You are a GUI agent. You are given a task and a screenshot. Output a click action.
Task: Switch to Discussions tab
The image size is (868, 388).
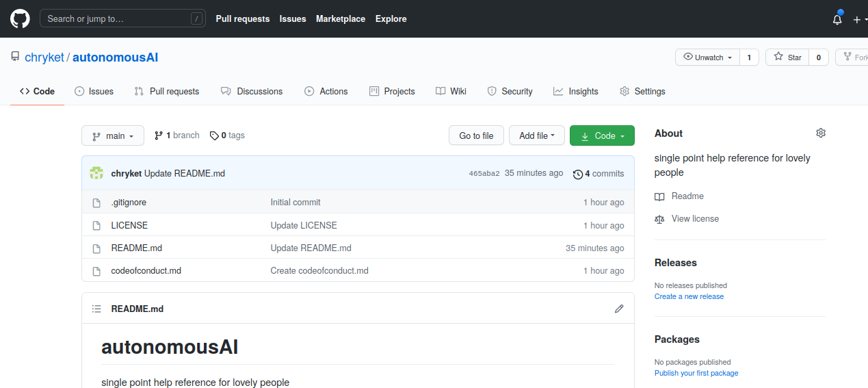[252, 91]
